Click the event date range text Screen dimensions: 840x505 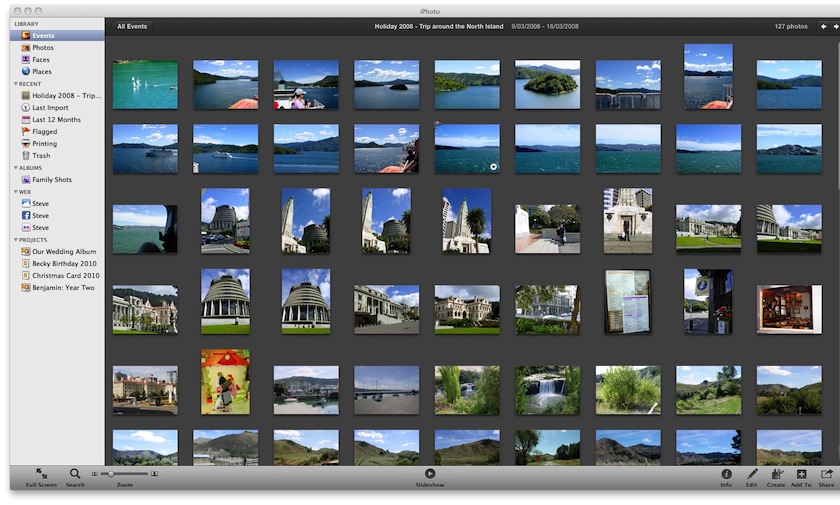tap(545, 26)
